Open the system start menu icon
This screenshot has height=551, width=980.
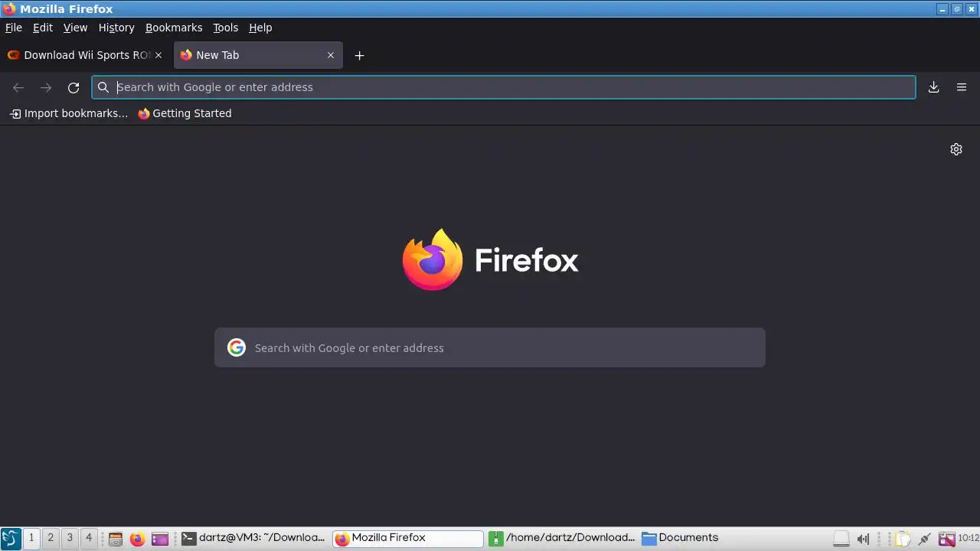click(10, 539)
